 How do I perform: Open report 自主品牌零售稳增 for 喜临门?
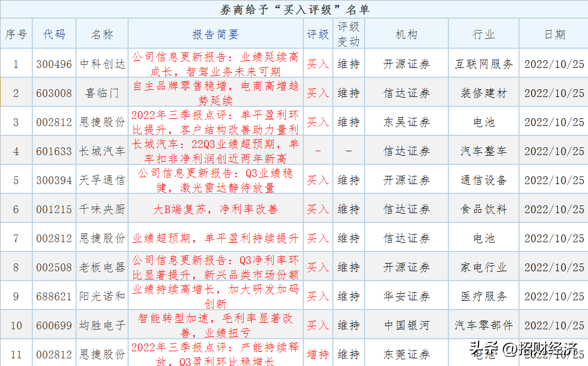pos(216,93)
